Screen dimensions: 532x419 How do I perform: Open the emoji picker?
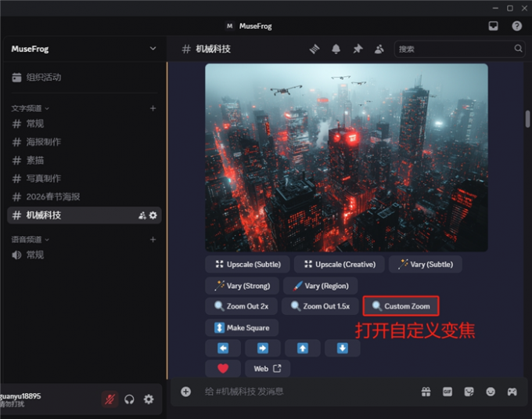coord(491,392)
